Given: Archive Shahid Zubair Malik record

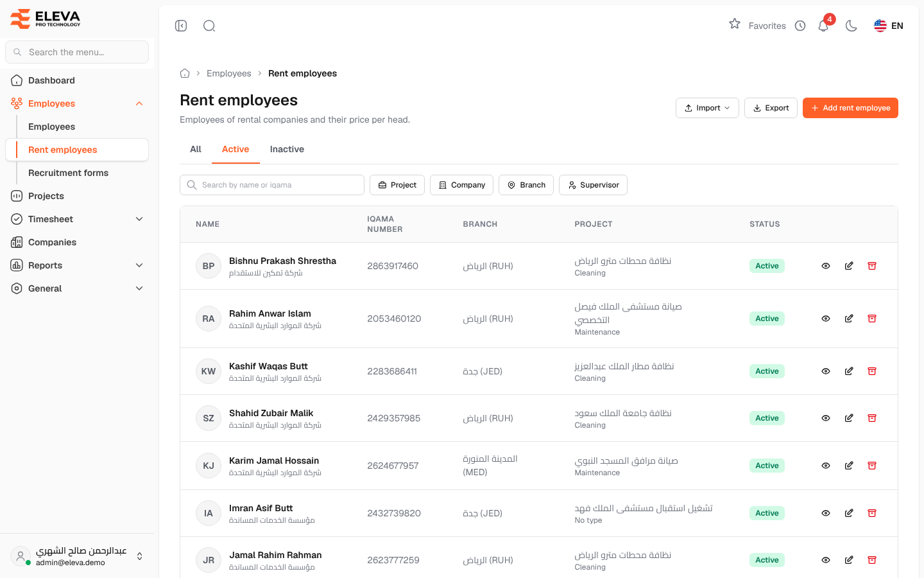Looking at the screenshot, I should pos(872,418).
